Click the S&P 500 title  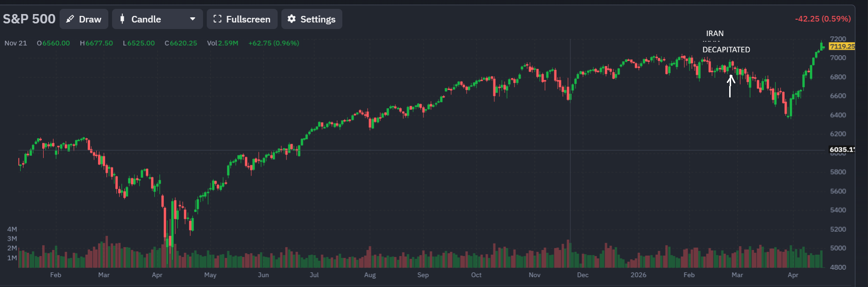pos(29,19)
